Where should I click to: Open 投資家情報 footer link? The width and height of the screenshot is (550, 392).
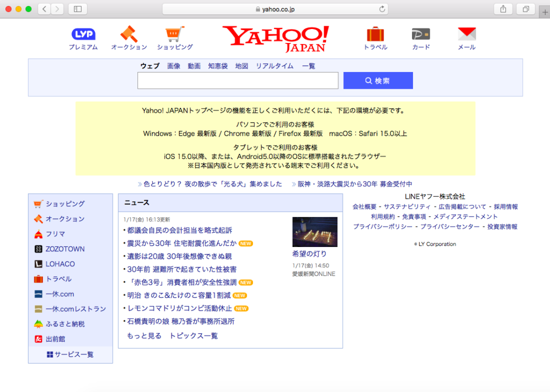(502, 227)
